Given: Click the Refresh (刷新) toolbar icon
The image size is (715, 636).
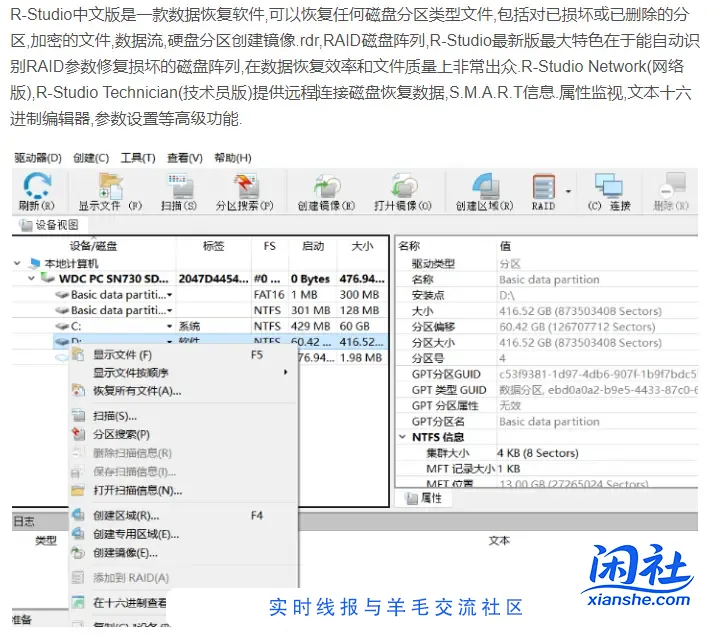Looking at the screenshot, I should coord(37,187).
